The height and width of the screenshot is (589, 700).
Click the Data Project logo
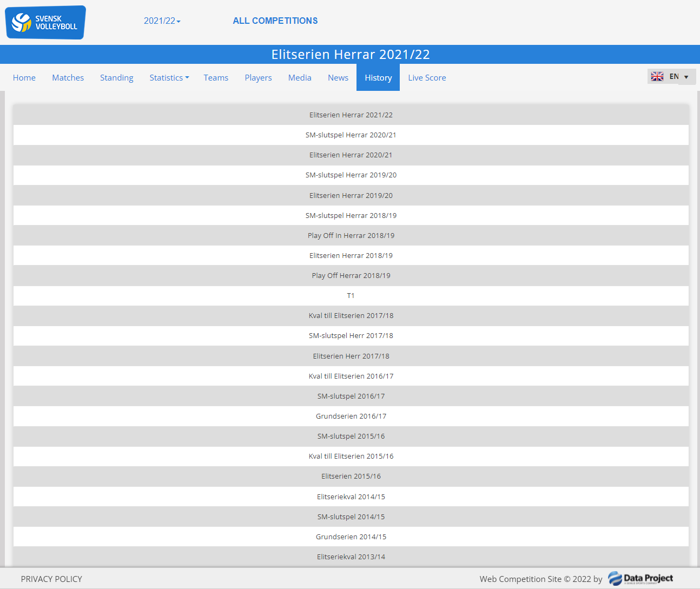(x=640, y=578)
